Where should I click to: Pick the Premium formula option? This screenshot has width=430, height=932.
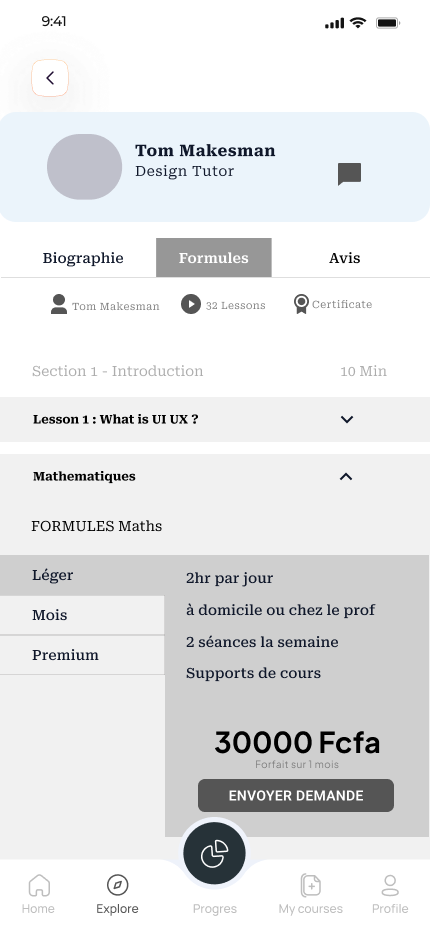[82, 655]
